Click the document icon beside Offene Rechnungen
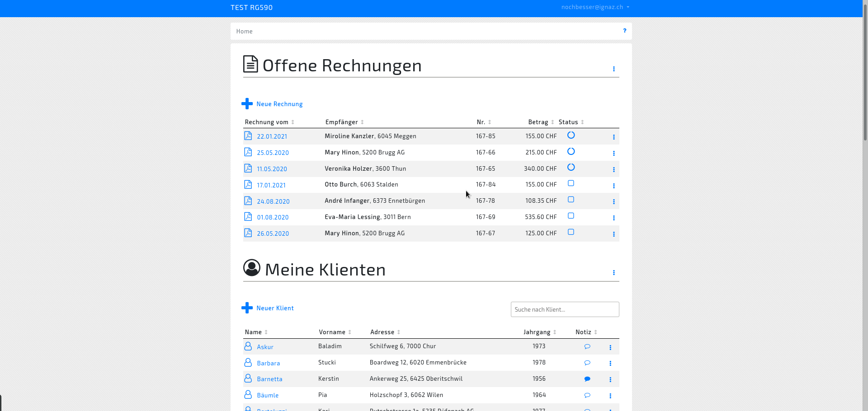The height and width of the screenshot is (411, 868). pos(250,64)
